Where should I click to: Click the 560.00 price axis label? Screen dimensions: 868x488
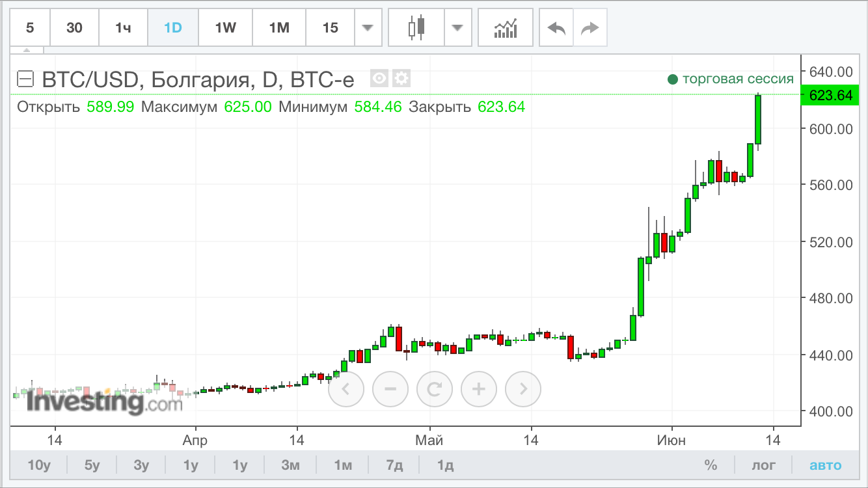coord(830,185)
